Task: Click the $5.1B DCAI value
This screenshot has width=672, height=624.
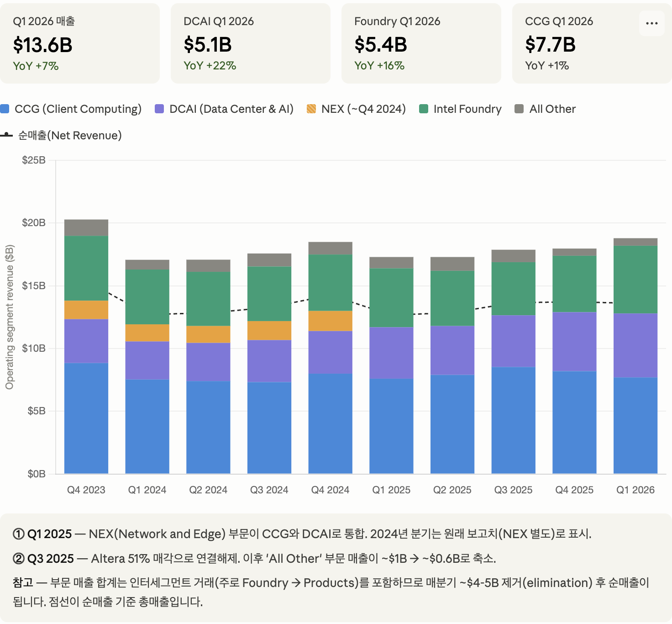Action: [208, 45]
